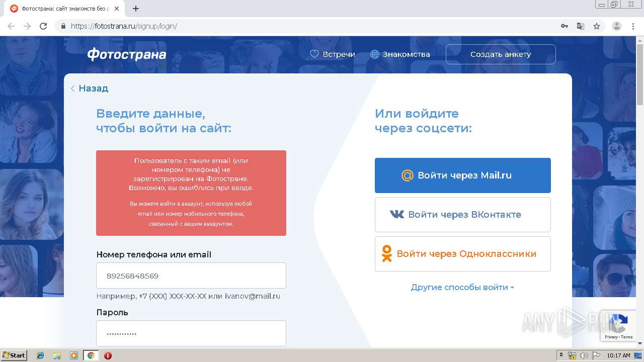Click the Mail.ru @ icon

407,175
